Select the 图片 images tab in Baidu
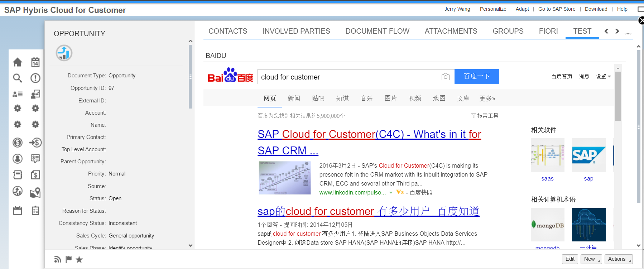Screen dimensions: 644x269 click(x=390, y=98)
